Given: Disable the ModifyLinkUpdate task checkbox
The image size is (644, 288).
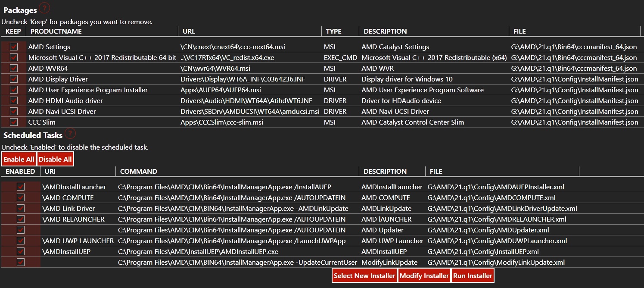Looking at the screenshot, I should coord(21,262).
